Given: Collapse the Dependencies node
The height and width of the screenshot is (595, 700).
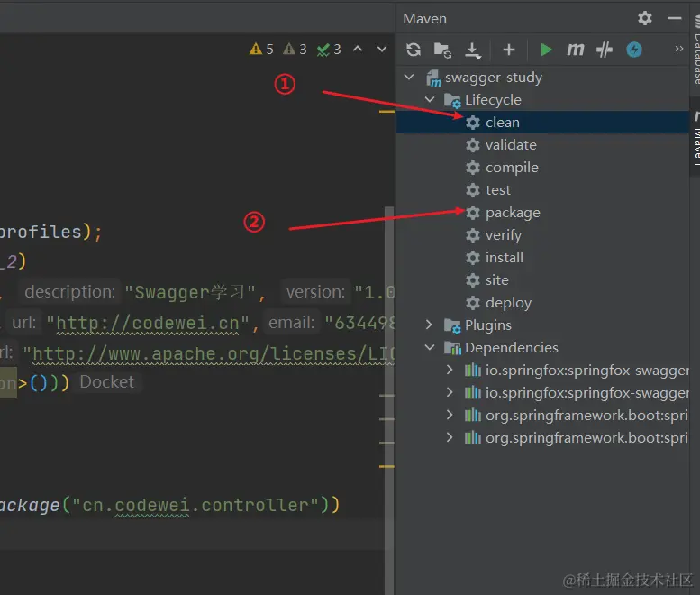Looking at the screenshot, I should 430,347.
